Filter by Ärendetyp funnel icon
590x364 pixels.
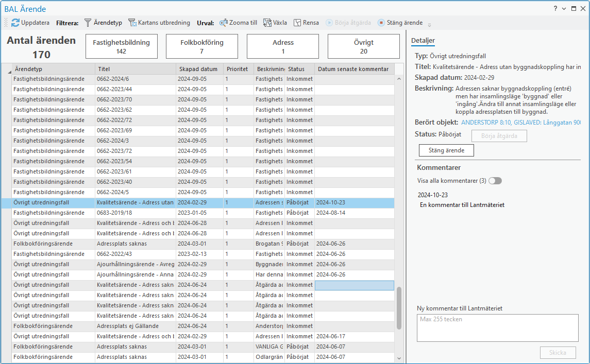pyautogui.click(x=88, y=23)
